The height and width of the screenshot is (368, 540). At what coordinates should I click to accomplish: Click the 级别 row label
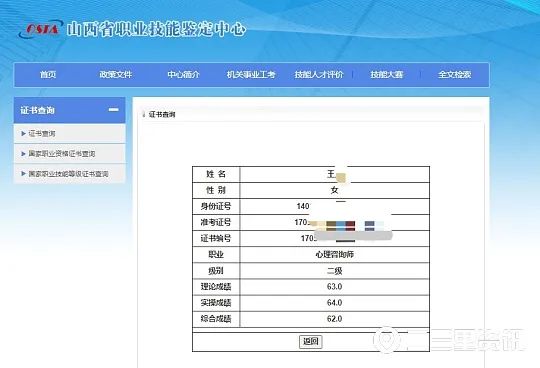click(x=216, y=271)
